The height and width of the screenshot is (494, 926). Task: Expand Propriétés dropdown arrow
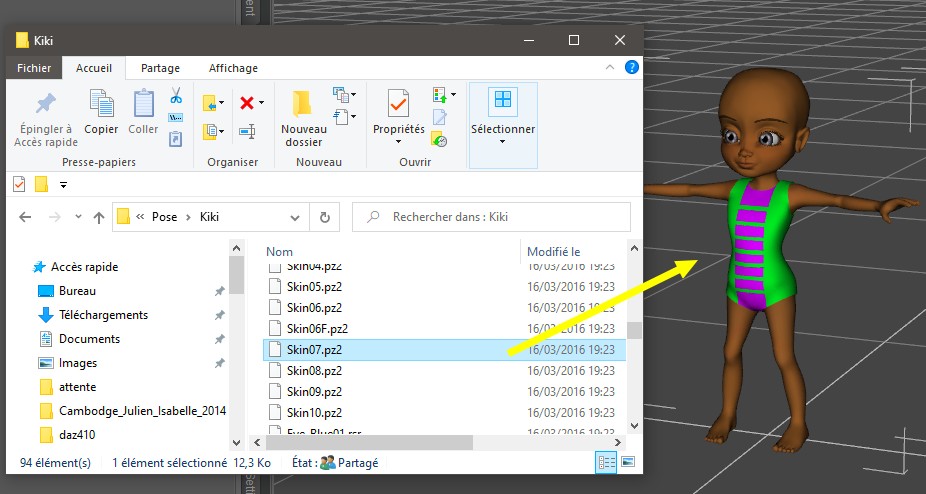[x=398, y=142]
